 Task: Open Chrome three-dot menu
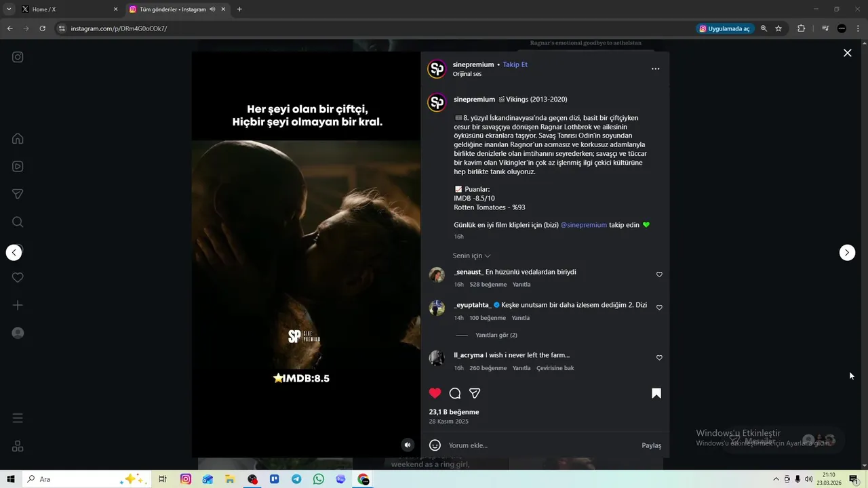856,28
